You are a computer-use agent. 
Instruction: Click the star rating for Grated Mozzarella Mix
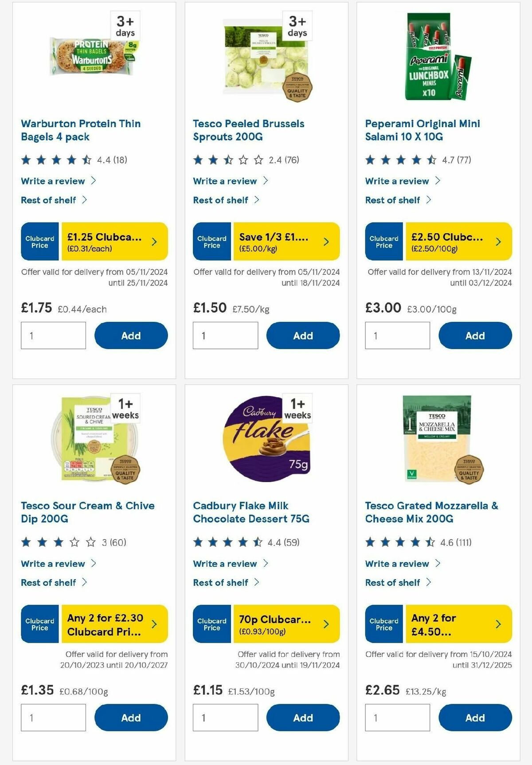tap(399, 541)
